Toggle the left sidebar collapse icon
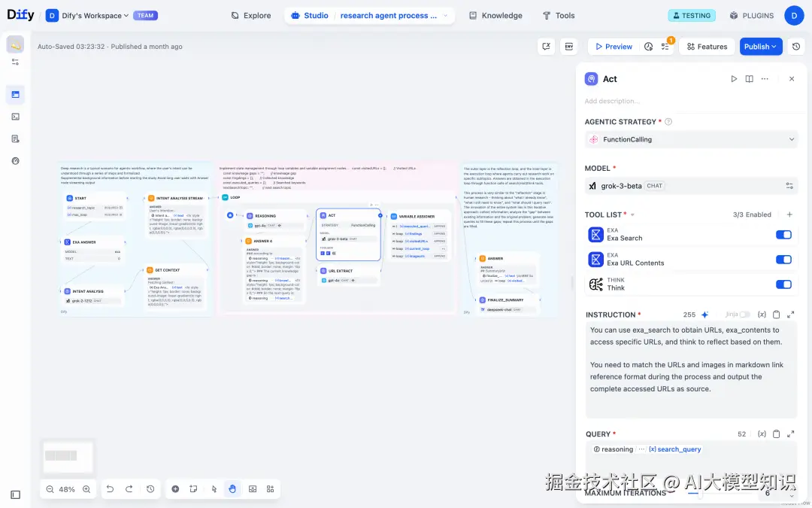This screenshot has width=812, height=508. tap(16, 495)
